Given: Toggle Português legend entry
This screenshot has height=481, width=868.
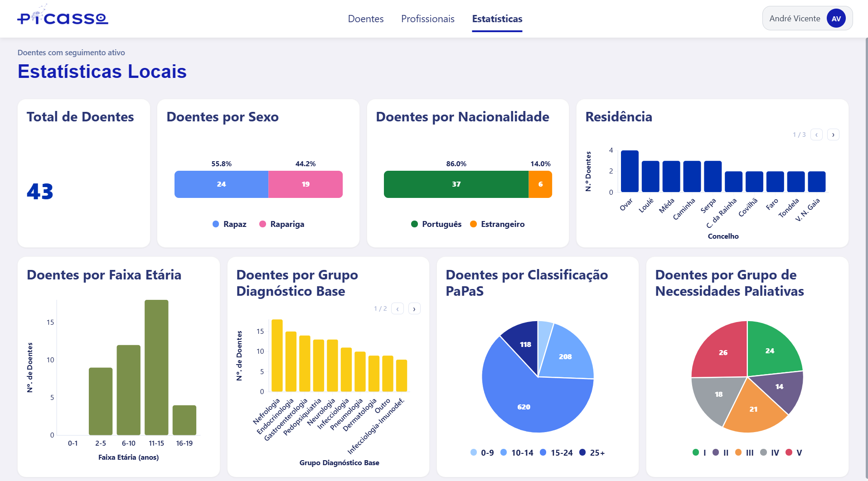Looking at the screenshot, I should (x=436, y=224).
